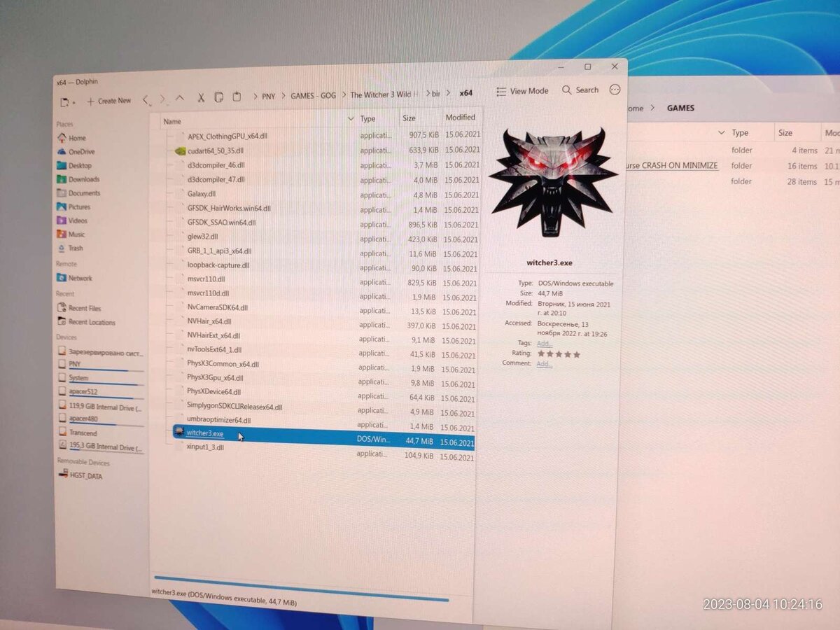840x630 pixels.
Task: Select the PNY device in sidebar
Action: [x=100, y=365]
